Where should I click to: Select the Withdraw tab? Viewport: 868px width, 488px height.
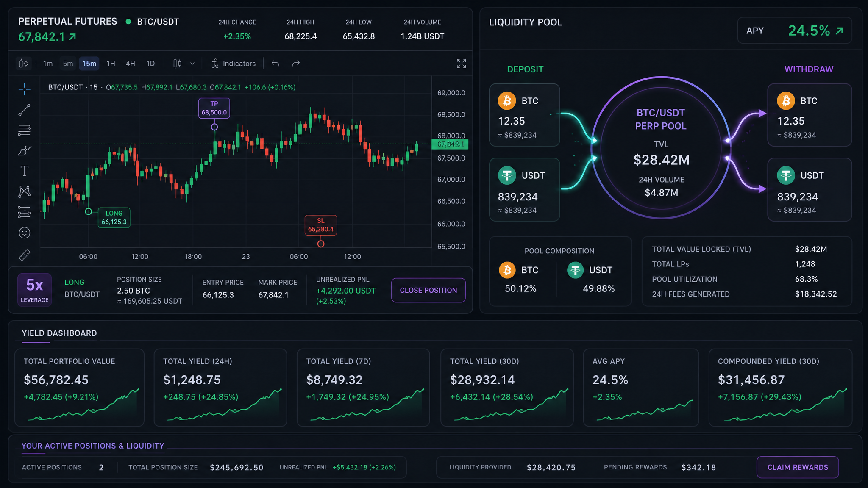809,69
